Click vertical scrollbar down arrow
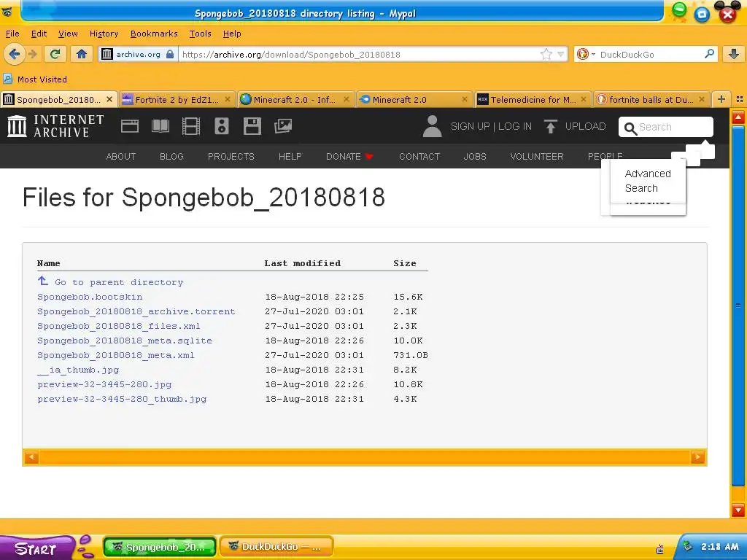This screenshot has width=747, height=560. pos(738,510)
